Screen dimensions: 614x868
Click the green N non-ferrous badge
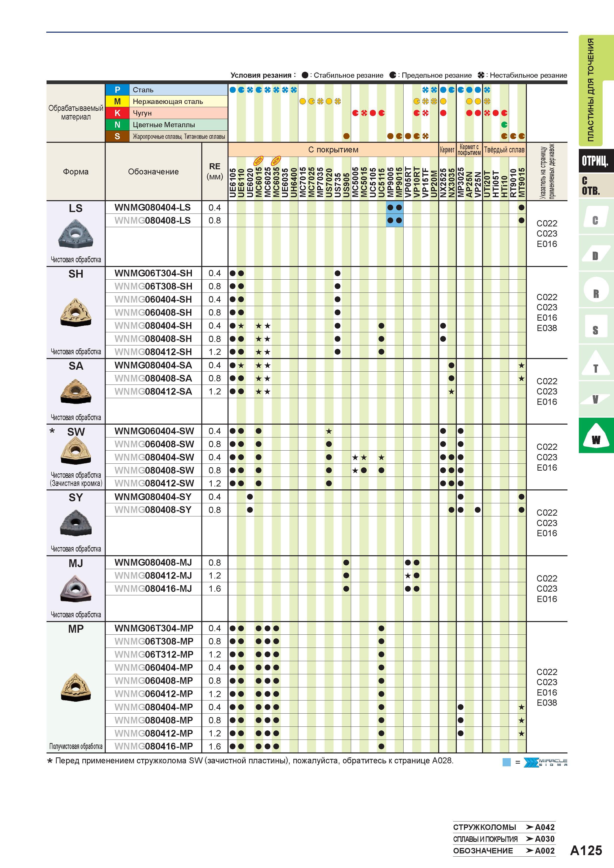tap(117, 125)
